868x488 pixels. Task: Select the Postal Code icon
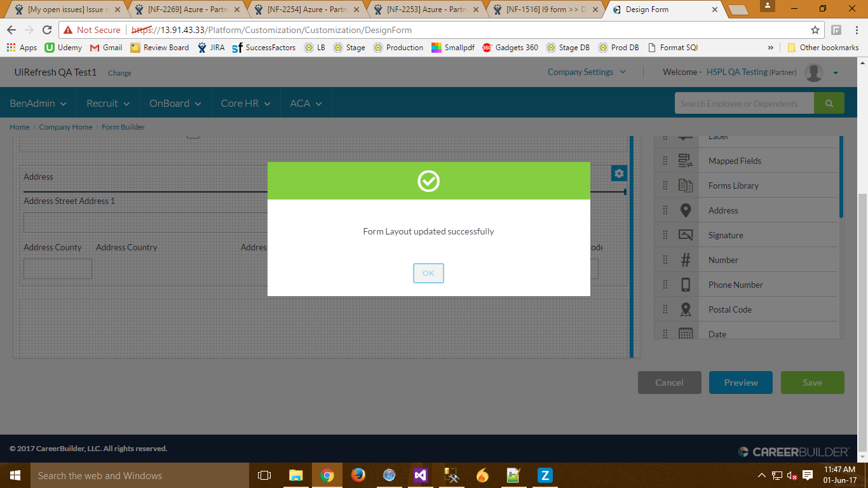685,309
